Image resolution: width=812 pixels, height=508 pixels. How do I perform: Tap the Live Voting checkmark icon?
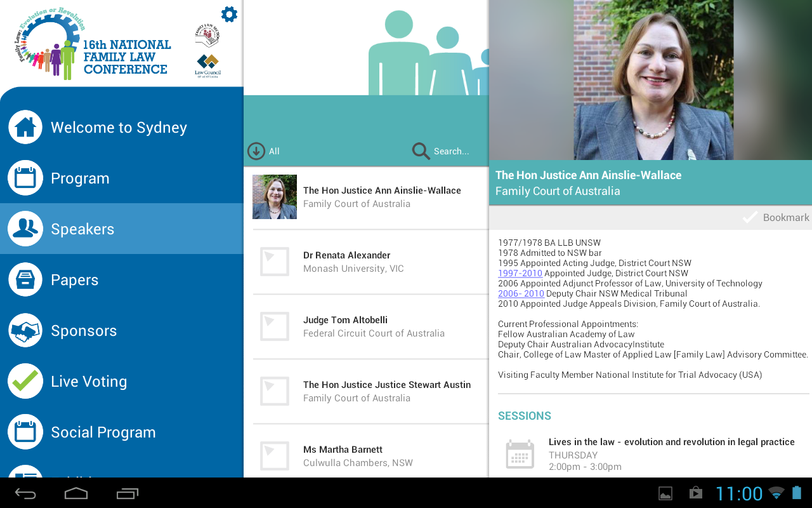[x=25, y=381]
